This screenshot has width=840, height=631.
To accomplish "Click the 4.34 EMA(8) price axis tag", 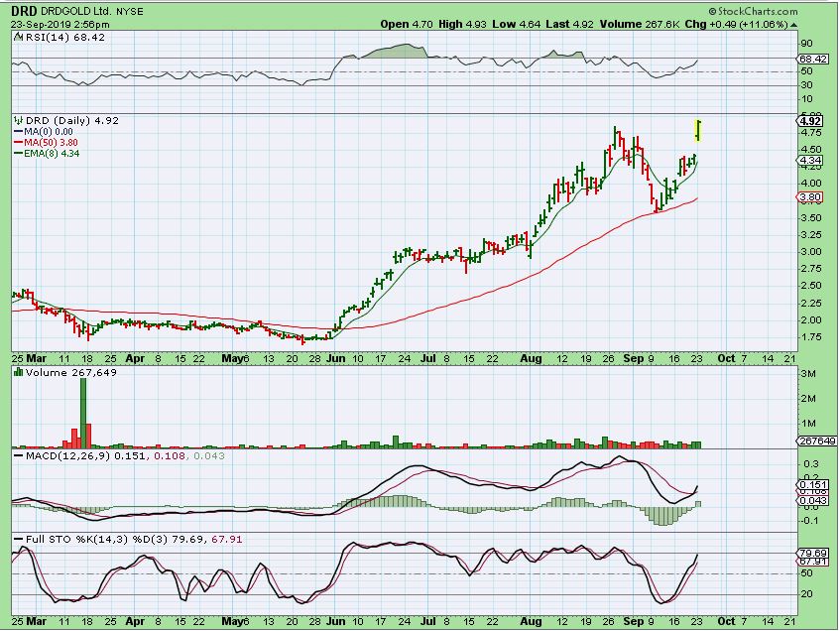I will (x=809, y=161).
